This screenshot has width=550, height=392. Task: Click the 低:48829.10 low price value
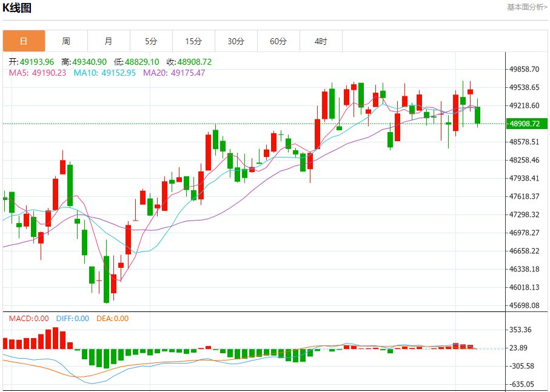136,62
